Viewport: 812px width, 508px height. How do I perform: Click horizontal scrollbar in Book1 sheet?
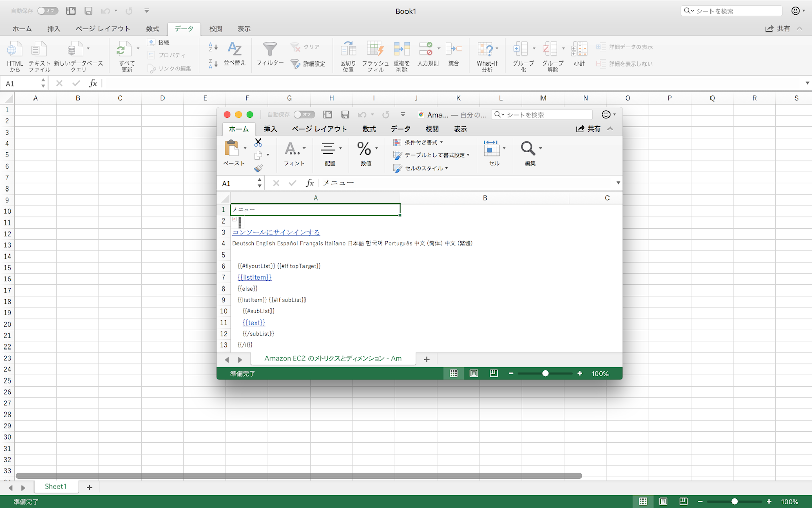coord(298,476)
